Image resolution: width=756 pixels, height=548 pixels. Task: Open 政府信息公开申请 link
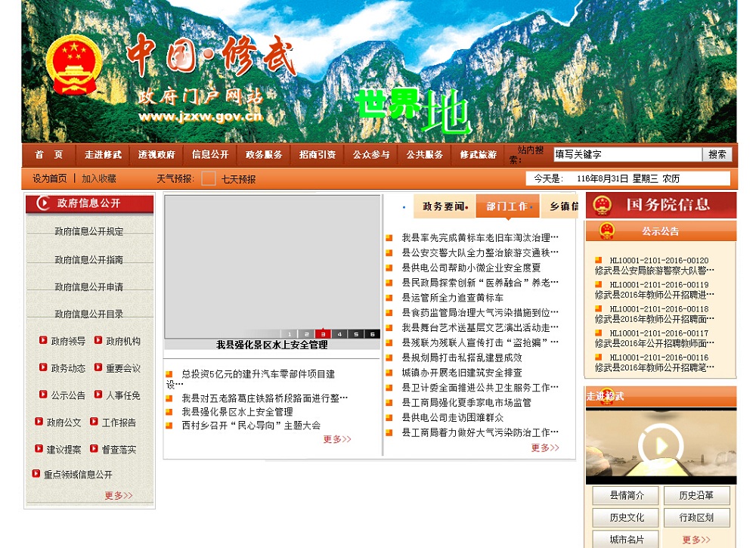point(88,286)
